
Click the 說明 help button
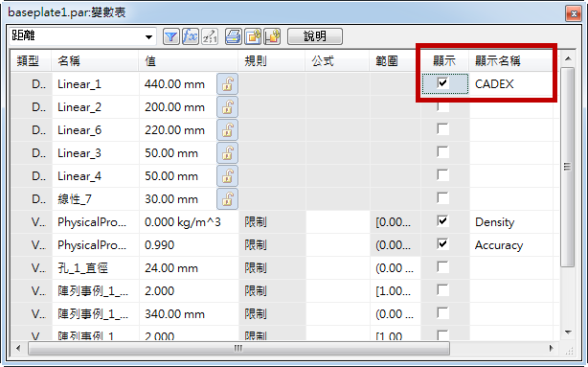[315, 36]
